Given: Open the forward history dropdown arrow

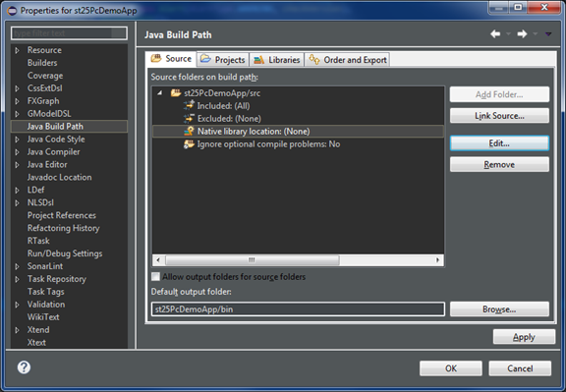Looking at the screenshot, I should coord(536,34).
